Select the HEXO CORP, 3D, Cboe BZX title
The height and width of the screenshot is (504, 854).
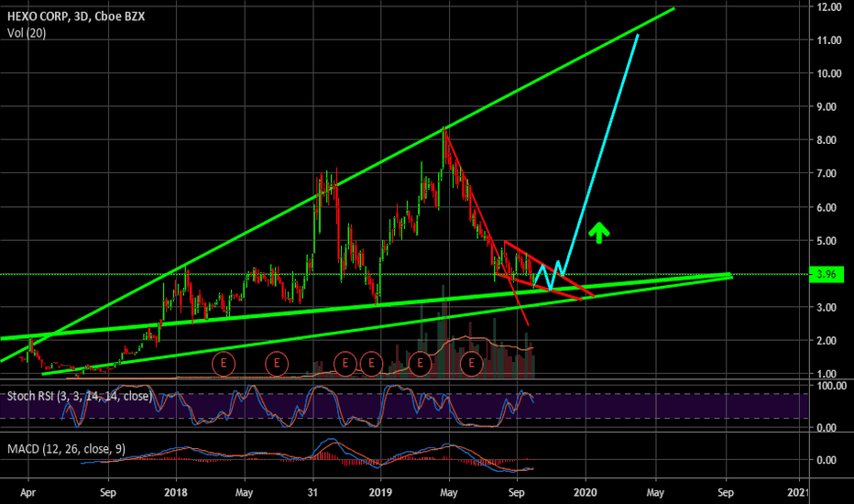coord(76,16)
